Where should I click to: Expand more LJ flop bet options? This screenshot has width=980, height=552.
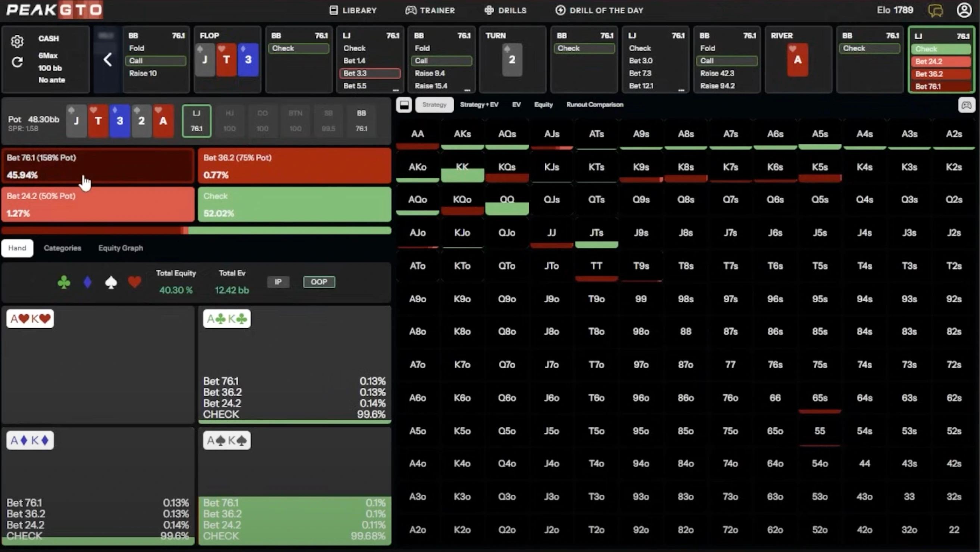click(396, 90)
